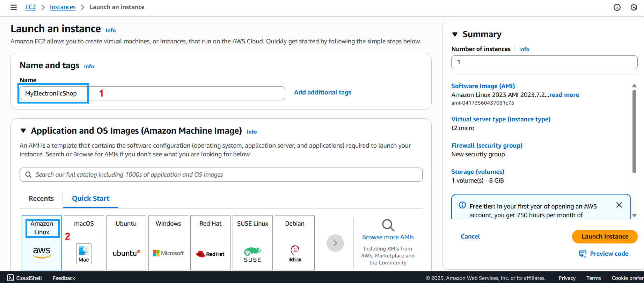Go to EC2 breadcrumb
The width and height of the screenshot is (644, 283).
coord(31,7)
